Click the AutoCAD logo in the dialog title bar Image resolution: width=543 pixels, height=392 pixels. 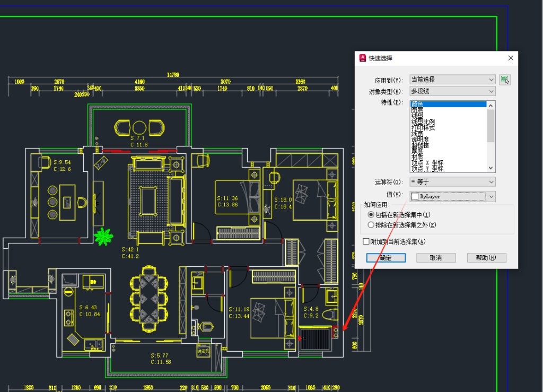[362, 58]
